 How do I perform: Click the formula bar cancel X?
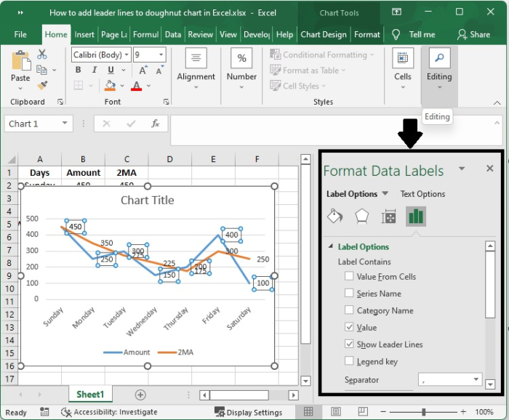[x=106, y=124]
